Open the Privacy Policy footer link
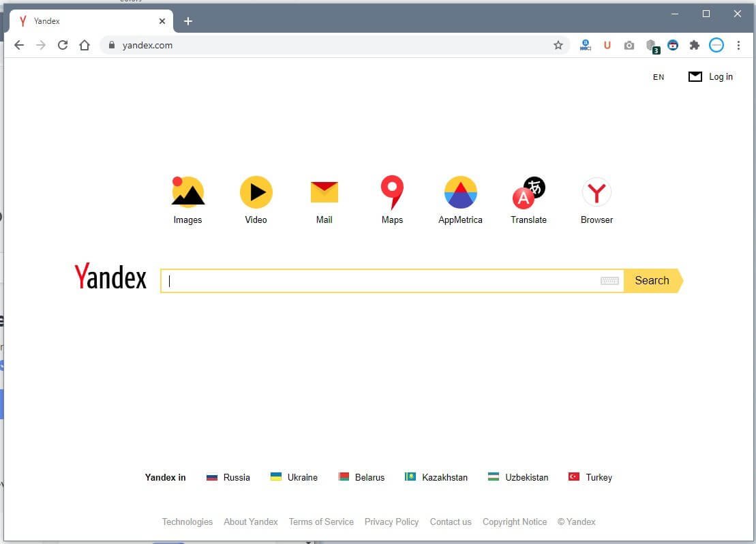This screenshot has height=544, width=756. (391, 522)
